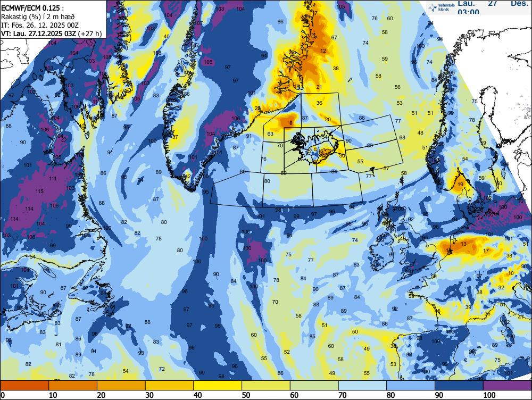
Task: Select the dark blue 90–100 legend swatch
Action: (459, 385)
